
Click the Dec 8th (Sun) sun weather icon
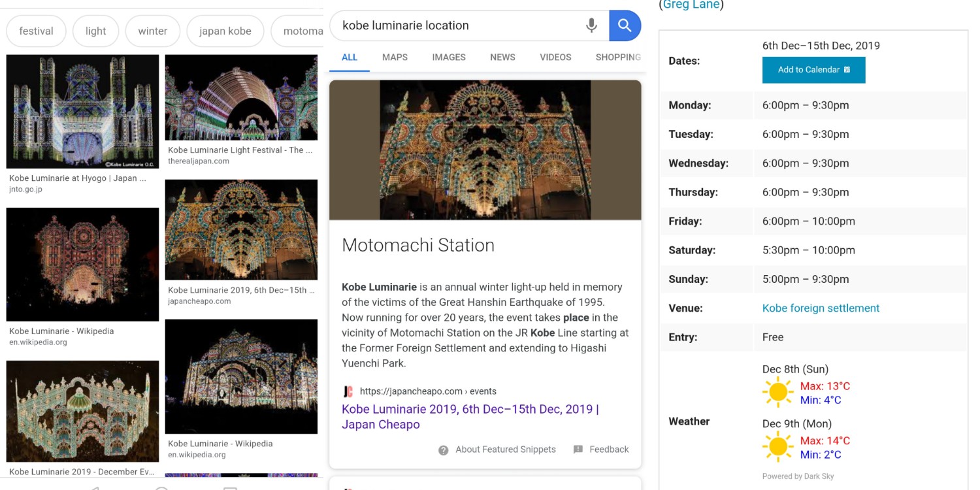[x=778, y=393]
